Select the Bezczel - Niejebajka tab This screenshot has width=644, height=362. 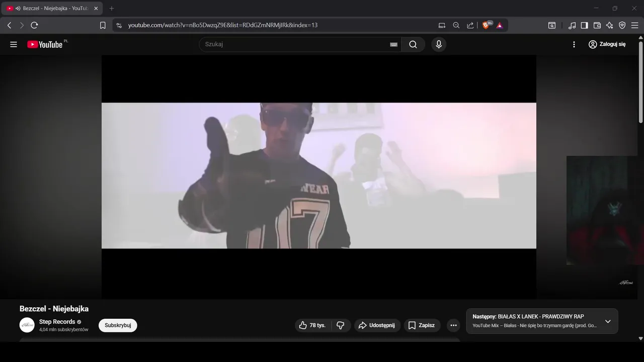pos(52,9)
